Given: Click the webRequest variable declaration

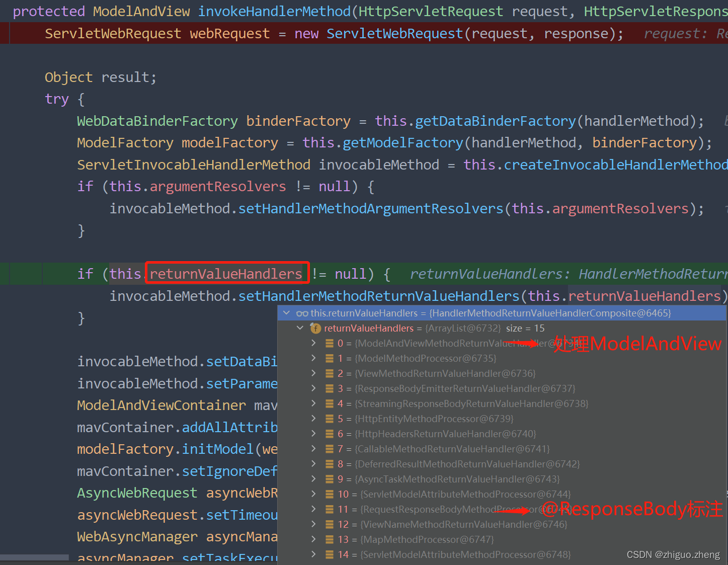Looking at the screenshot, I should (x=229, y=33).
